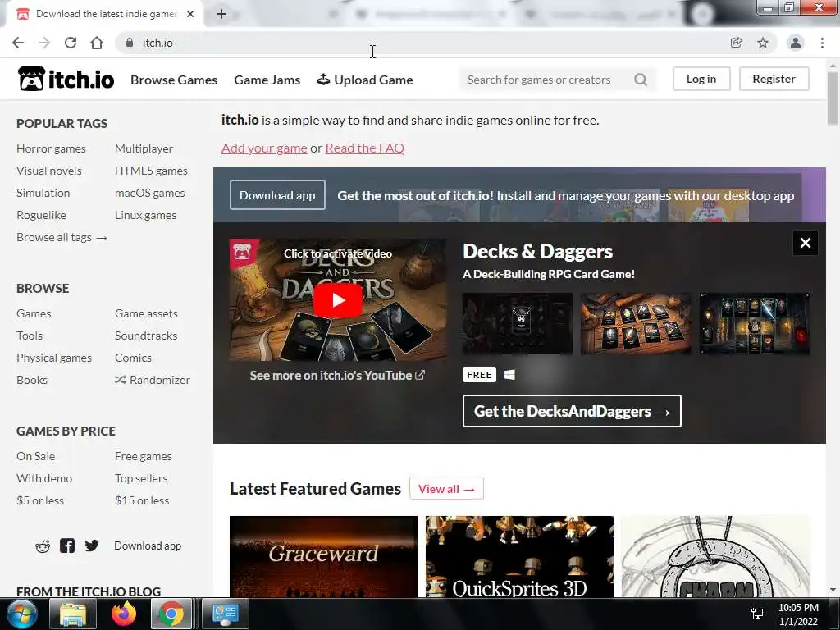The width and height of the screenshot is (840, 630).
Task: Open Firefox from the taskbar
Action: (x=123, y=614)
